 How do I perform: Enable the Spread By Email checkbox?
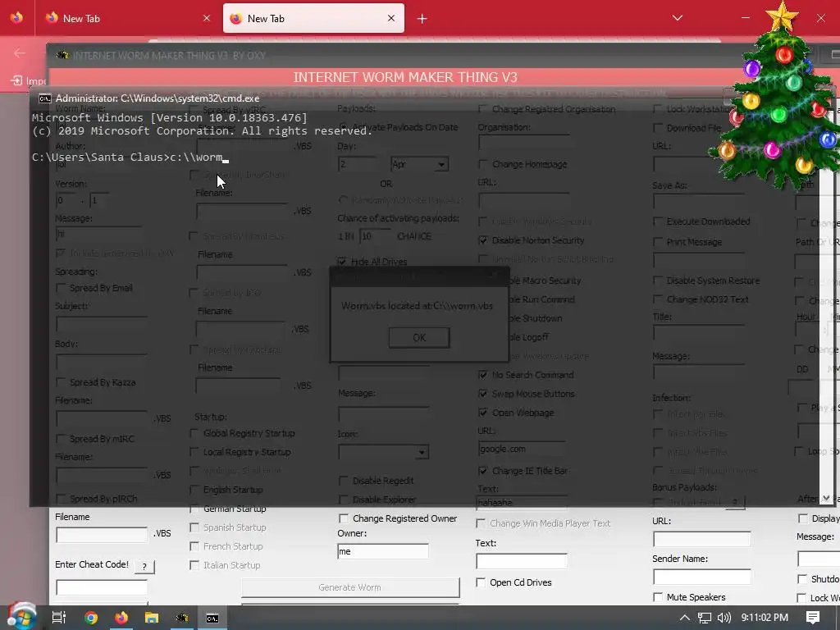point(61,288)
